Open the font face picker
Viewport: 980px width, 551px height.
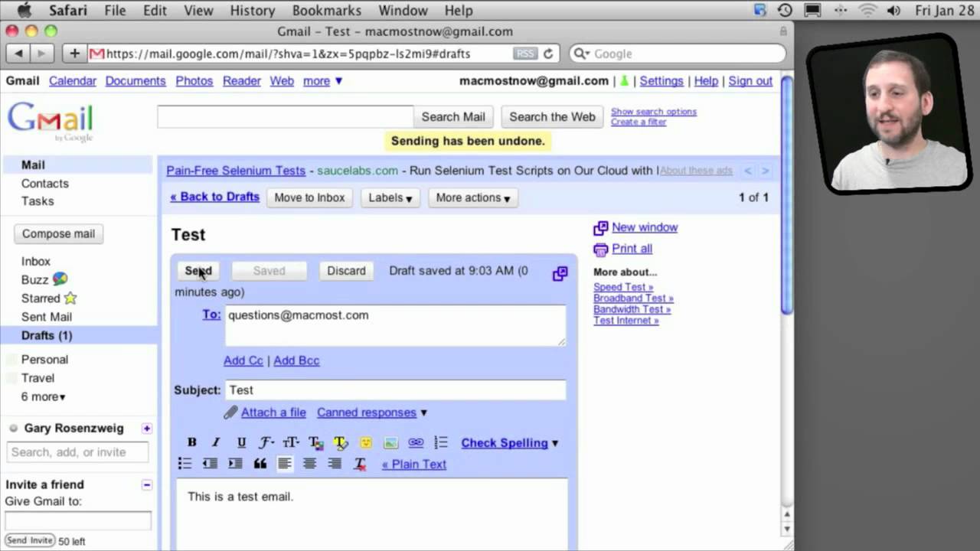[x=266, y=442]
